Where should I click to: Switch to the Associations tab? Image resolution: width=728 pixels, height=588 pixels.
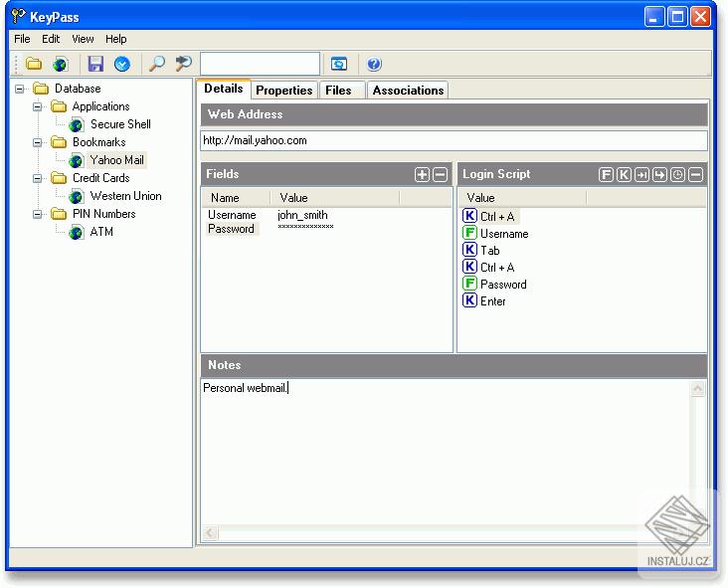click(408, 91)
